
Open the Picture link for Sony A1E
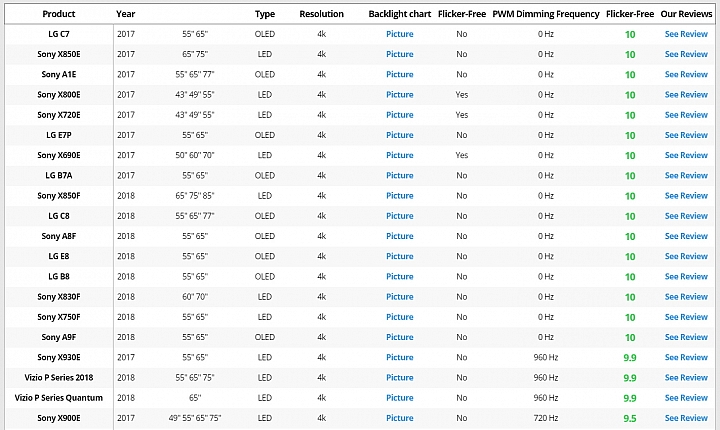coord(399,74)
